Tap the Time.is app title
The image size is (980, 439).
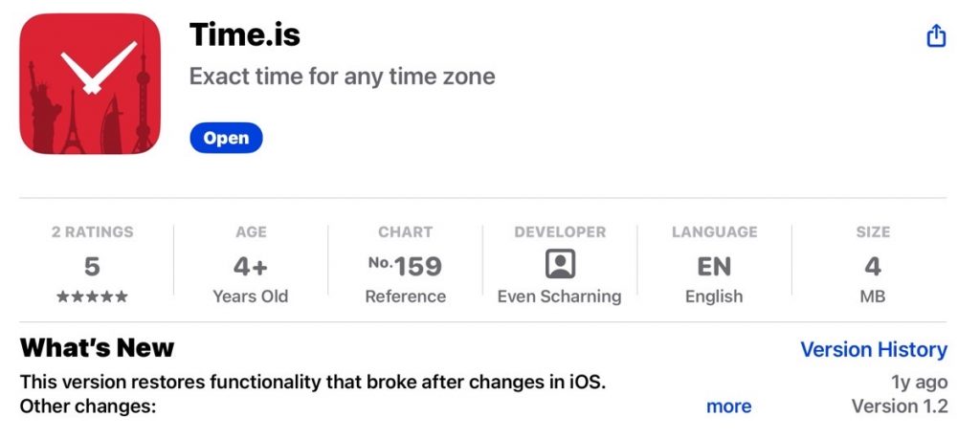tap(245, 34)
